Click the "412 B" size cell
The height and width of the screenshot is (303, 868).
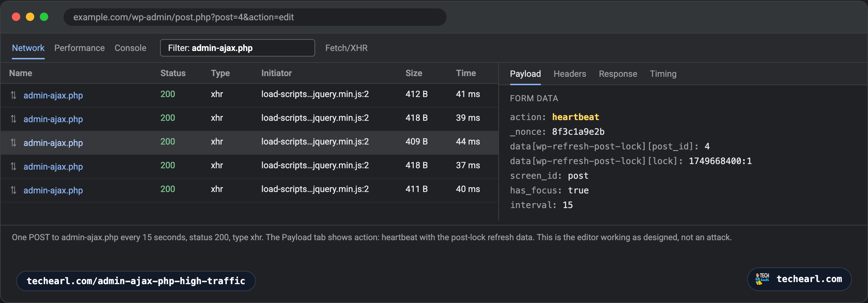point(417,94)
